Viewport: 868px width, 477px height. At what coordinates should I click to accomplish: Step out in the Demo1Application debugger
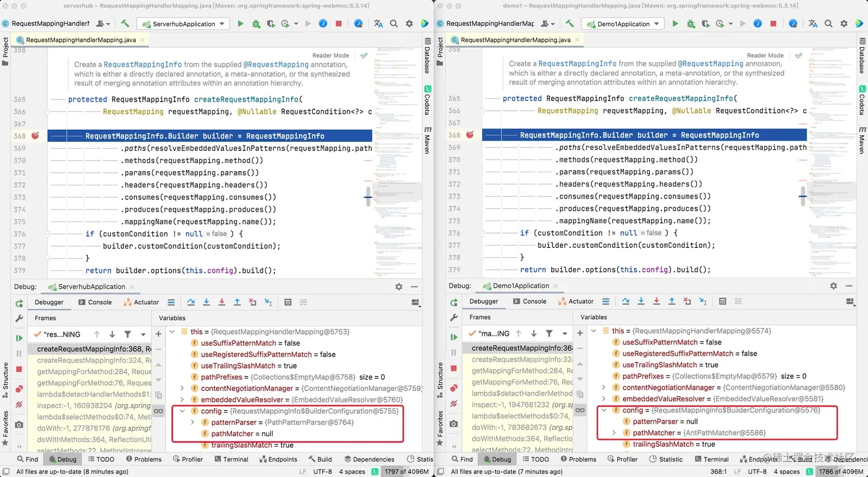(671, 301)
